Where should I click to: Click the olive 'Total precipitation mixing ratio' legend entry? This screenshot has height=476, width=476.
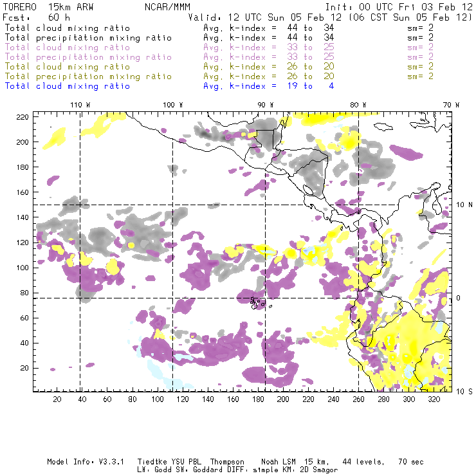pyautogui.click(x=88, y=76)
